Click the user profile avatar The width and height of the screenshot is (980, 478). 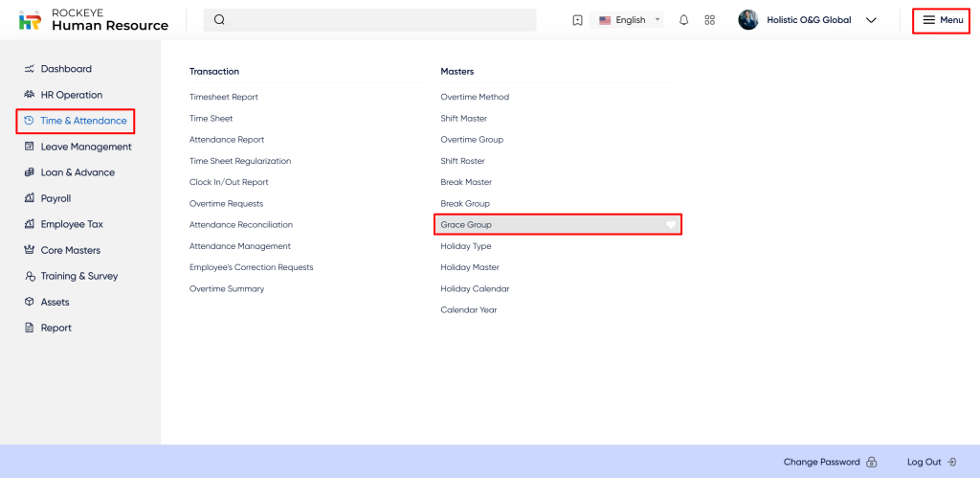point(748,20)
